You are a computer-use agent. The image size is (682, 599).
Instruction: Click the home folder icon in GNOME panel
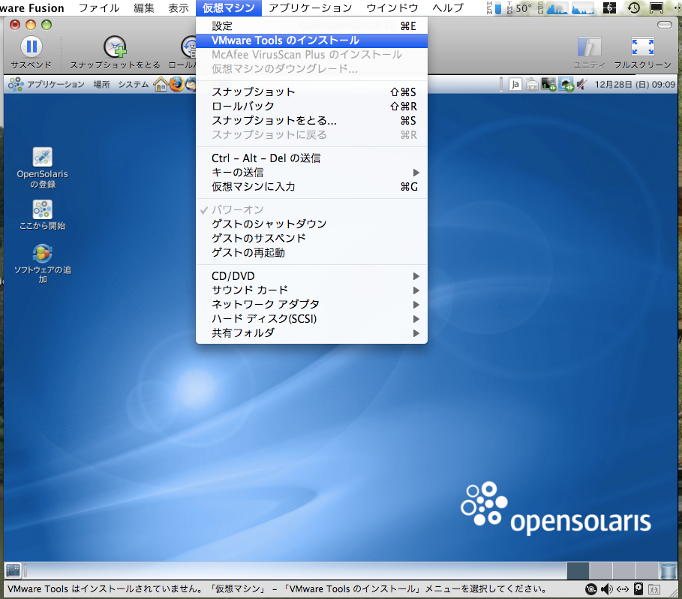(160, 84)
